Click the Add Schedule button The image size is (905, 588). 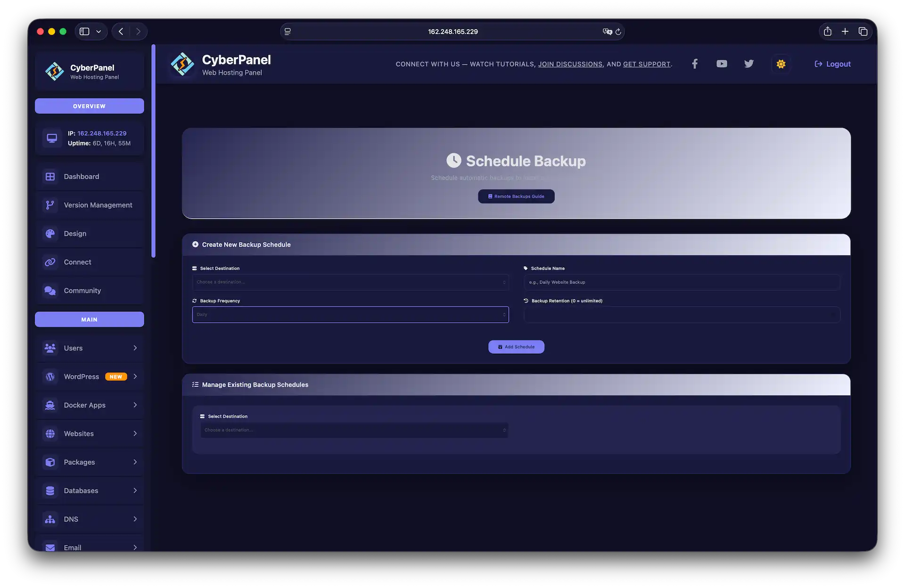pos(516,346)
